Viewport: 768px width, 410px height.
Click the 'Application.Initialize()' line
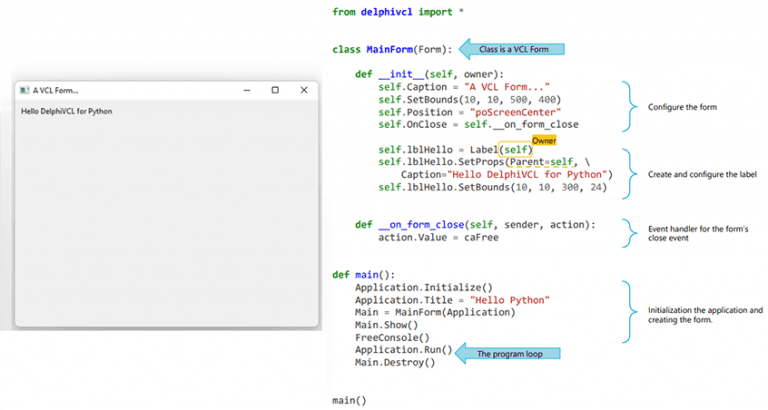[424, 288]
